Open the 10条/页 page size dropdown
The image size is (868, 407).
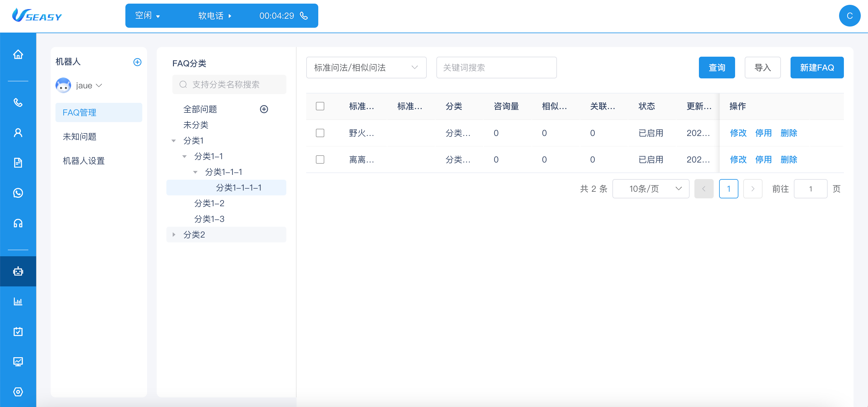pos(651,189)
